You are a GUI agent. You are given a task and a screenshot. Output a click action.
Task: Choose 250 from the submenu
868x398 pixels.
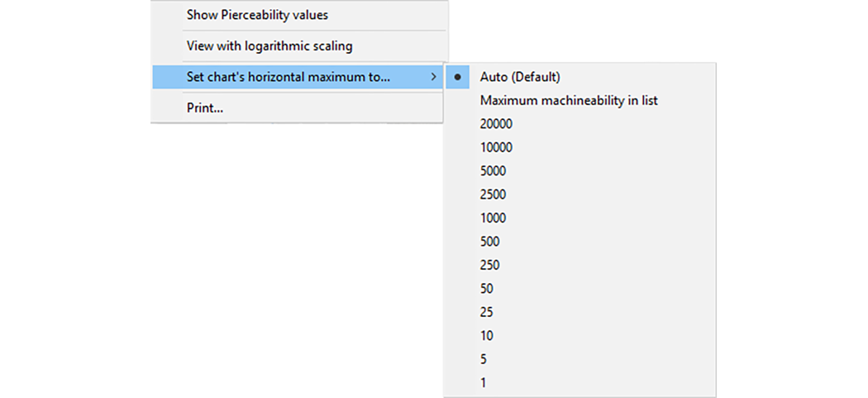580,265
